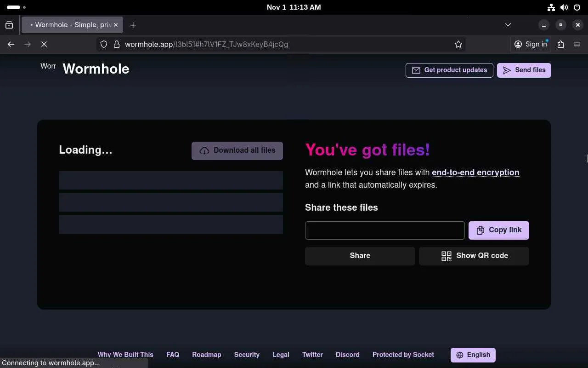Copy the share link
This screenshot has height=368, width=588.
pyautogui.click(x=499, y=230)
